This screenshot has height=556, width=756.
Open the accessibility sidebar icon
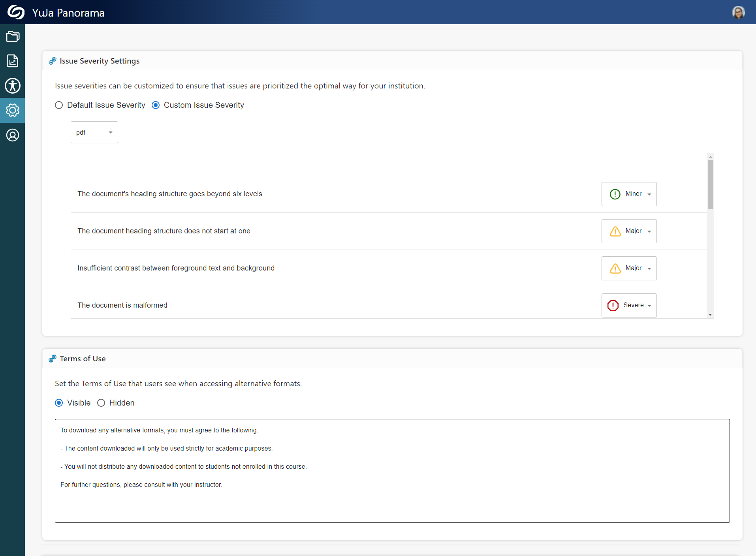click(13, 86)
